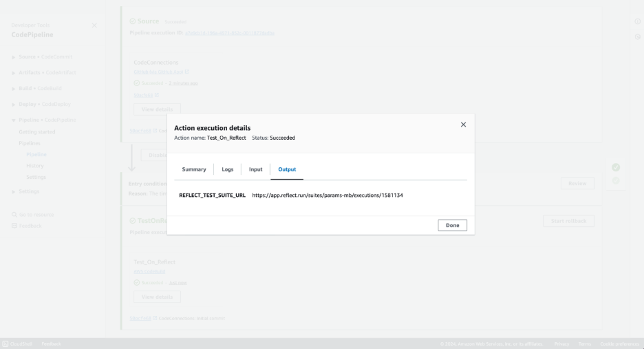644x349 pixels.
Task: Open History in sidebar
Action: tap(35, 166)
